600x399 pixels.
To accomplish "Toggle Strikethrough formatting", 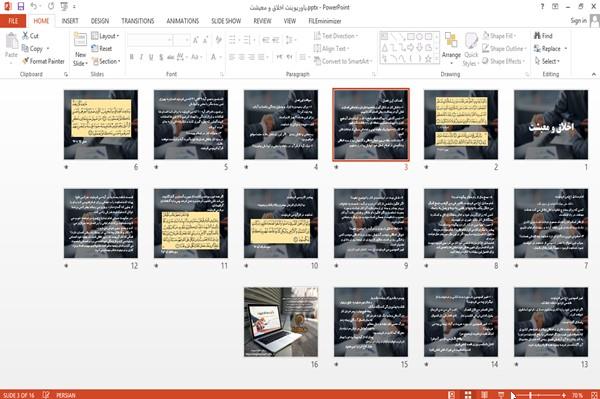I will click(x=171, y=57).
